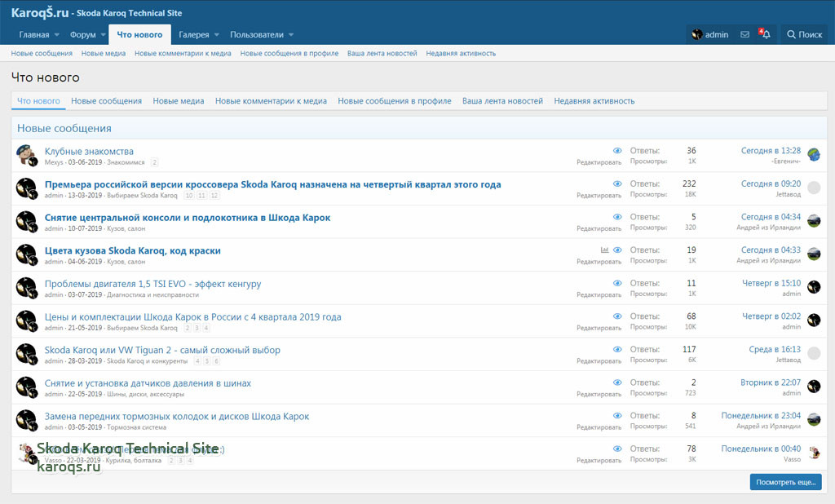Expand the Галерея dropdown arrow
835x504 pixels.
point(217,34)
